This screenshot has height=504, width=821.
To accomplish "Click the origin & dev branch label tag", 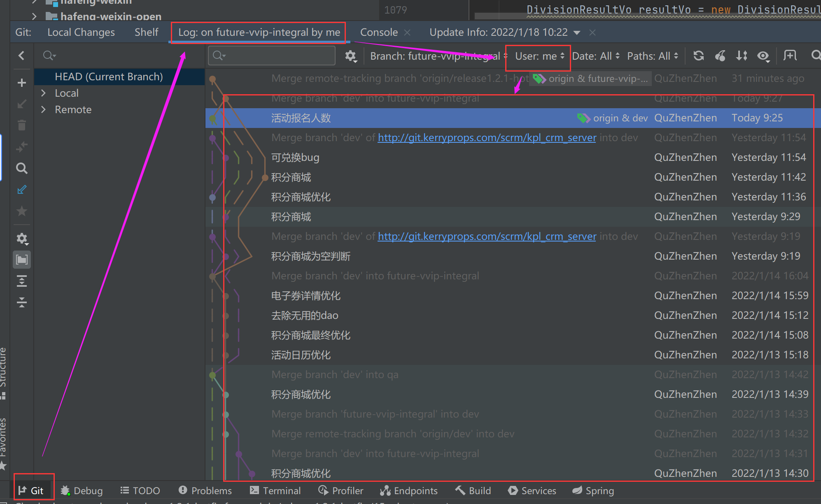I will [613, 118].
